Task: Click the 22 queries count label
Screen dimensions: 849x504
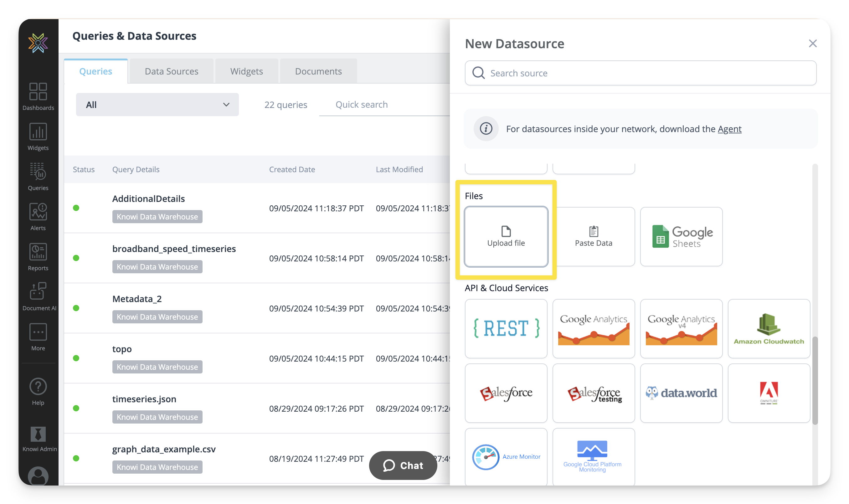Action: [286, 105]
